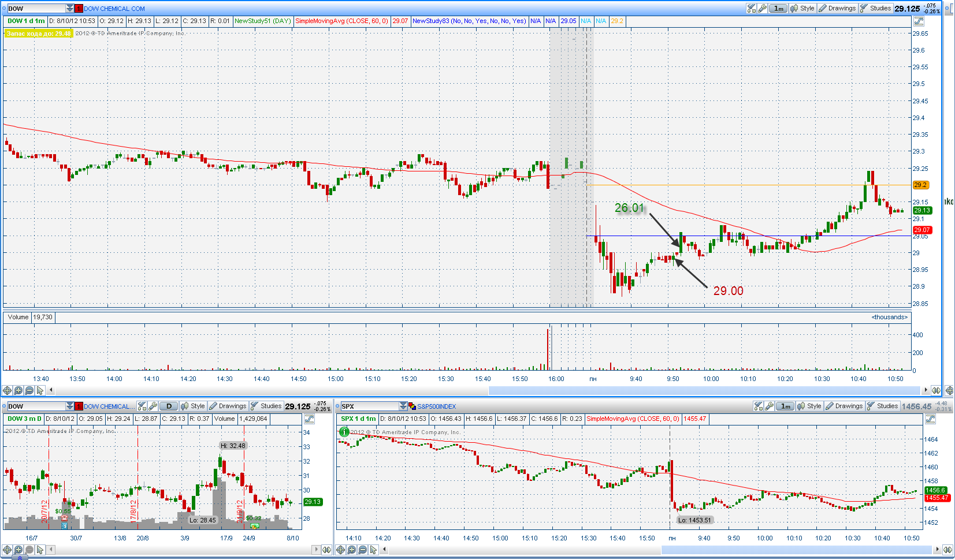Open the Drawings menu in the SPX chart
The image size is (955, 560).
coord(844,406)
